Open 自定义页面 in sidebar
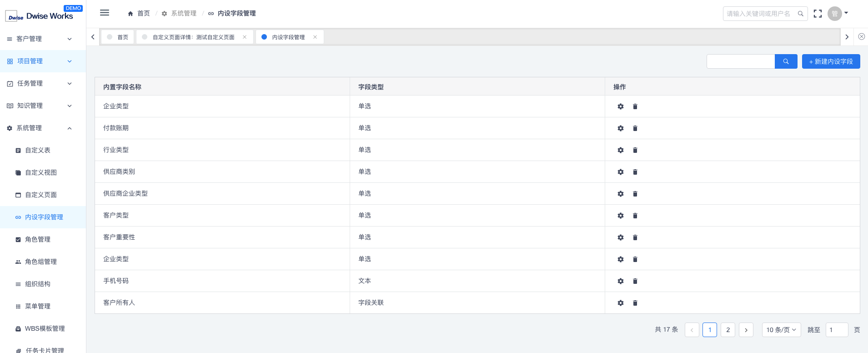This screenshot has height=353, width=868. point(43,195)
